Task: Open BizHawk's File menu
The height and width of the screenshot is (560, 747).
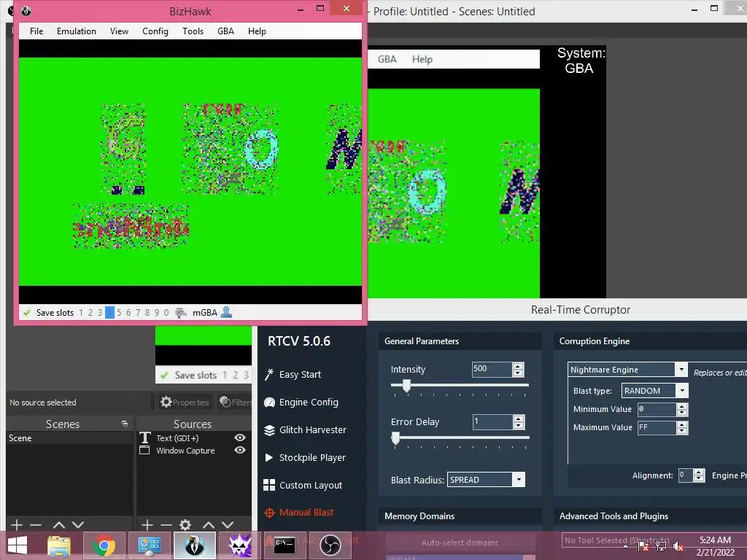Action: click(x=36, y=31)
